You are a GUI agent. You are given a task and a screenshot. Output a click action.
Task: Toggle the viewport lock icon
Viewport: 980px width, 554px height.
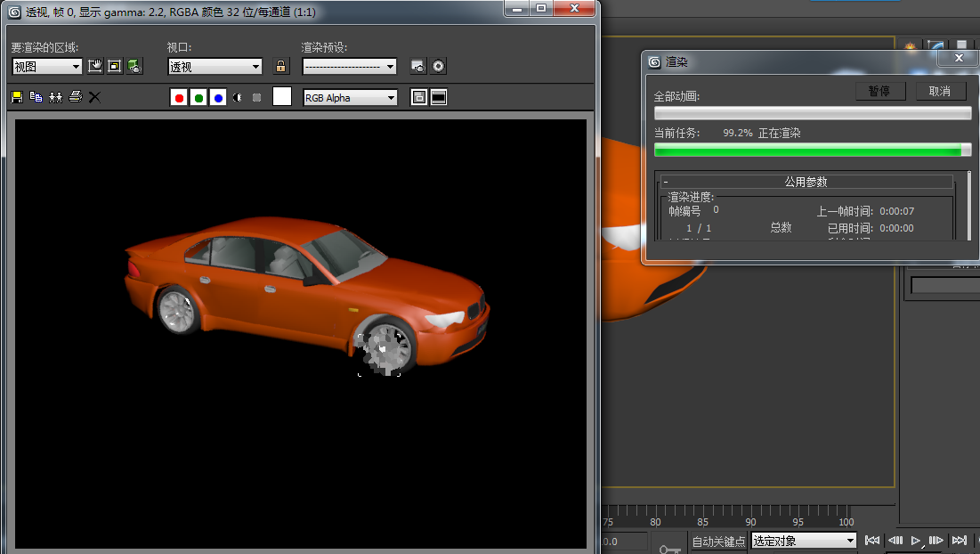280,66
